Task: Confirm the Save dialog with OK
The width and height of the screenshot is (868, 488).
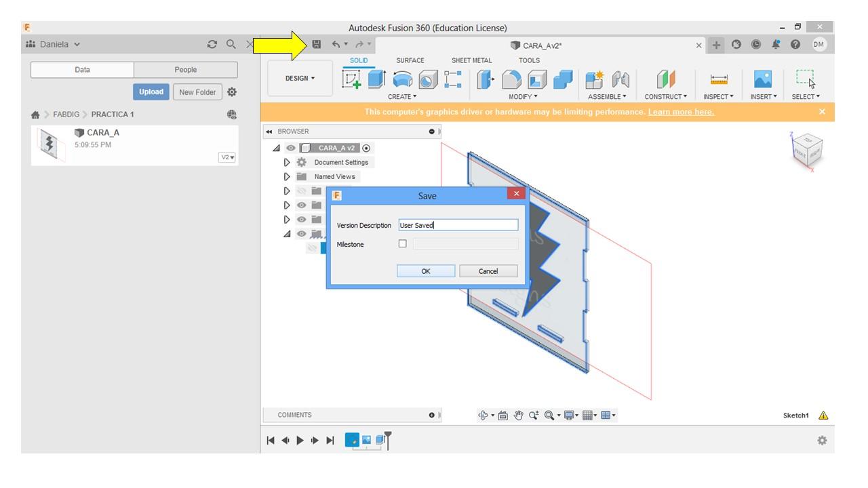Action: point(426,271)
